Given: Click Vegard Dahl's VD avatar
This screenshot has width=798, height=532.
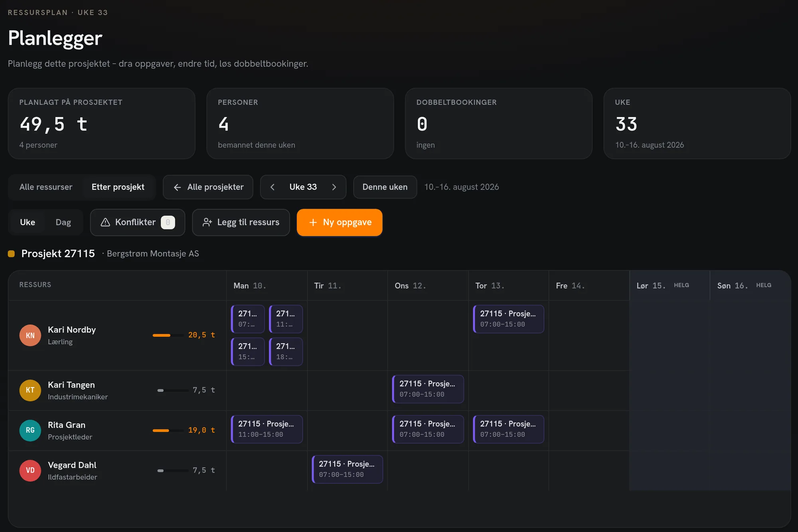Looking at the screenshot, I should (30, 470).
